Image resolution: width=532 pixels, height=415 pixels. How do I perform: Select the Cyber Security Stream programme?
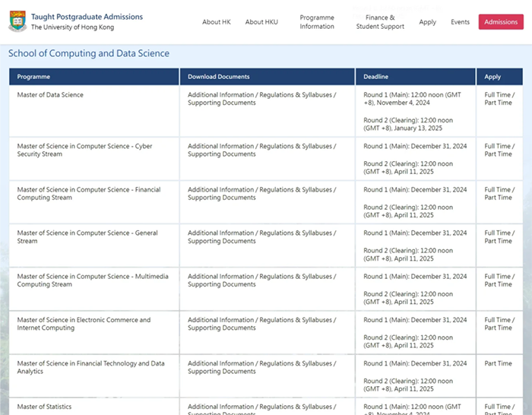coord(84,150)
